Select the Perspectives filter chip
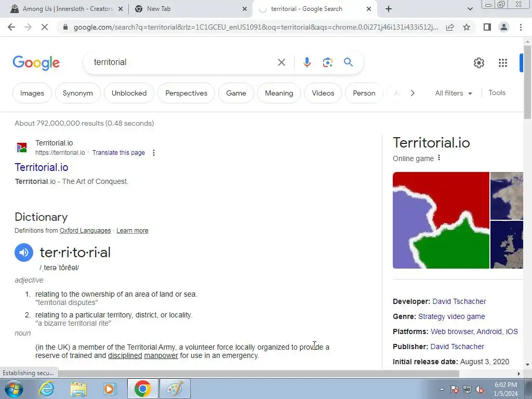Screen dimensions: 532x399 [x=187, y=93]
